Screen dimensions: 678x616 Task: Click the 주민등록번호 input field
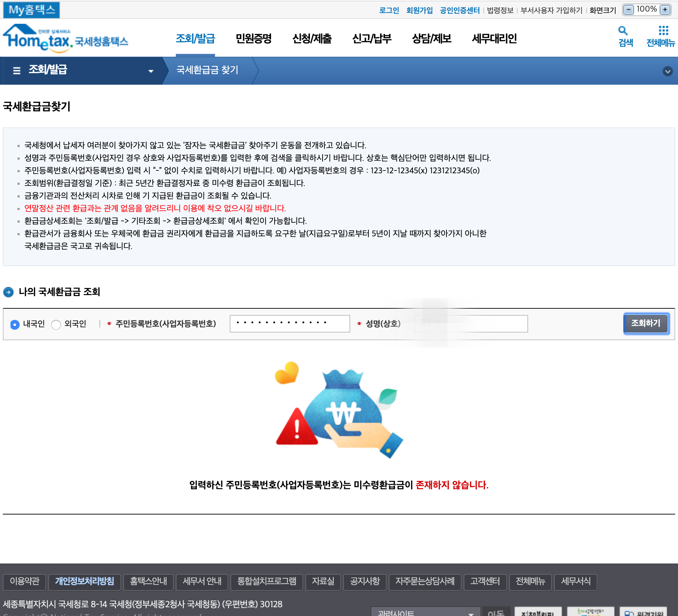click(x=290, y=324)
